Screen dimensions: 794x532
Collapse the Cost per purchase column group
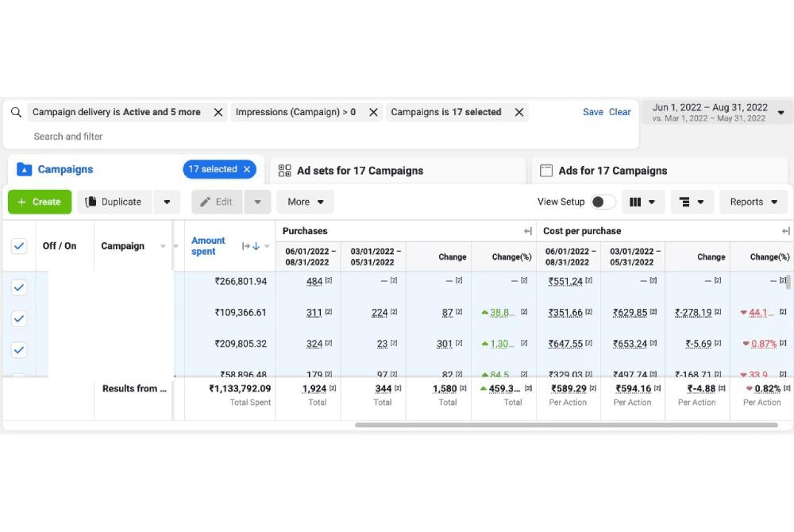785,231
